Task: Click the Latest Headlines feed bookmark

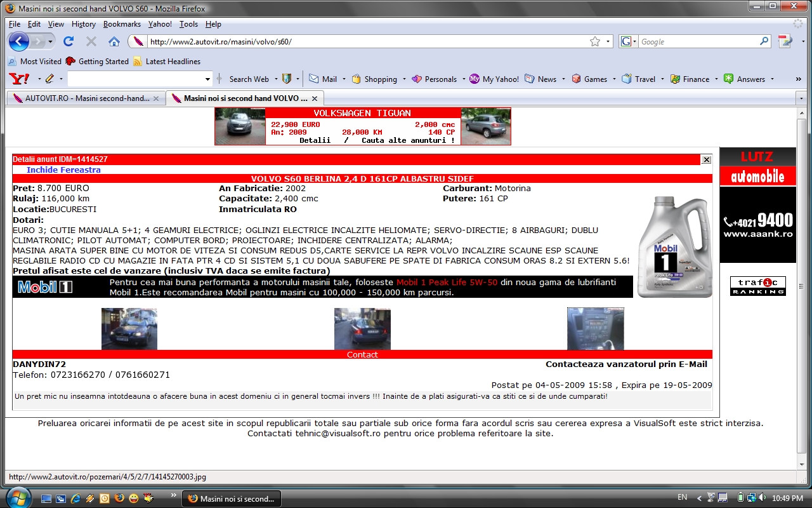Action: pos(167,62)
